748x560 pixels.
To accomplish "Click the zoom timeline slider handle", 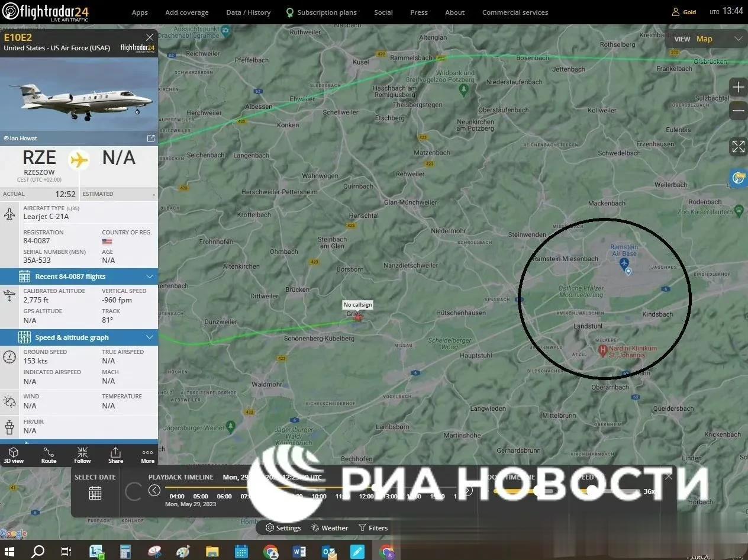I will click(537, 491).
